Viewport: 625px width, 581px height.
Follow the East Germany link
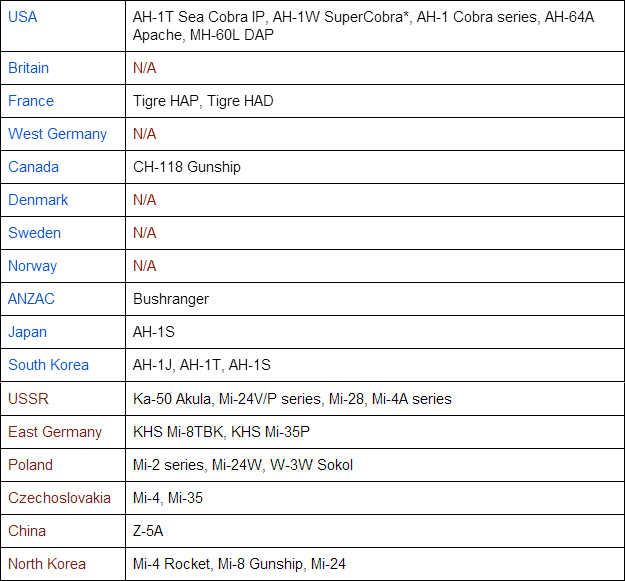pyautogui.click(x=55, y=432)
